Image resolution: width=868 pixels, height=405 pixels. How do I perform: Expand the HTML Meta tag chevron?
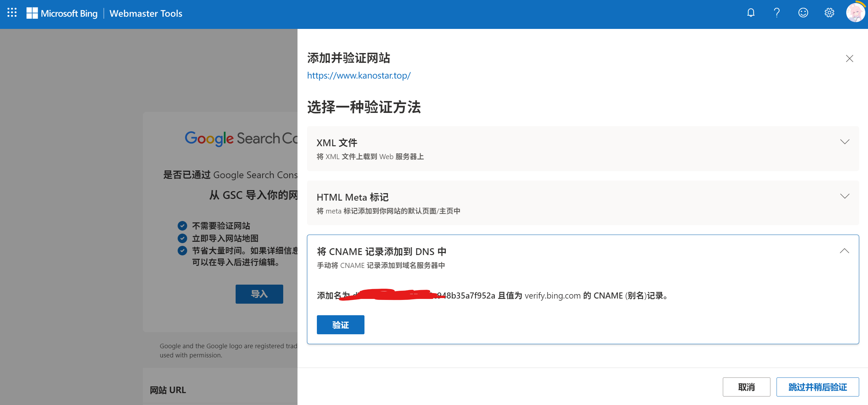(845, 196)
